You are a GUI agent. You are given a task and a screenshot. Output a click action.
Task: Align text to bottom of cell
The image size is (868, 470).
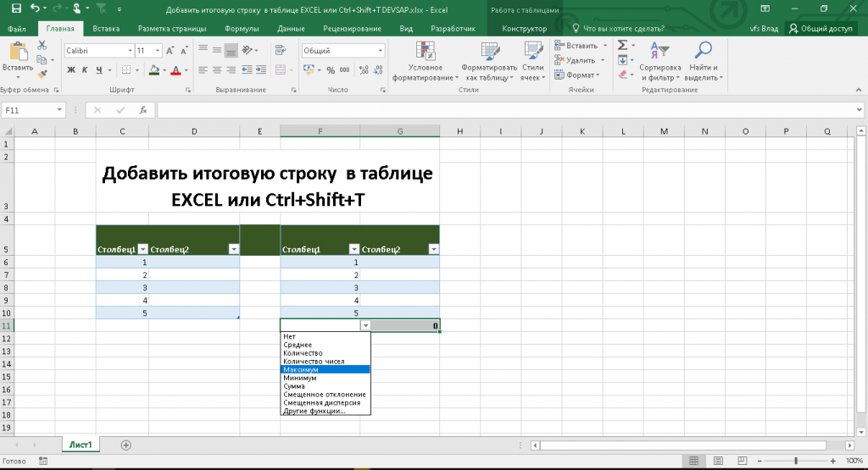tap(231, 50)
